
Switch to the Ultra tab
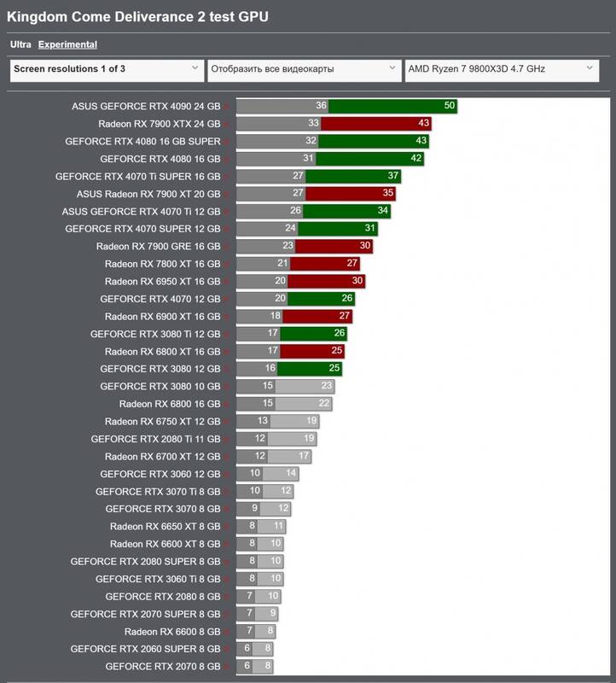pyautogui.click(x=20, y=44)
